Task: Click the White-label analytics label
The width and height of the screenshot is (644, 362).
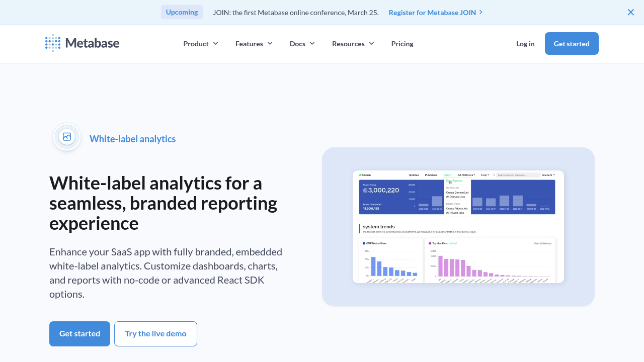Action: coord(132,139)
